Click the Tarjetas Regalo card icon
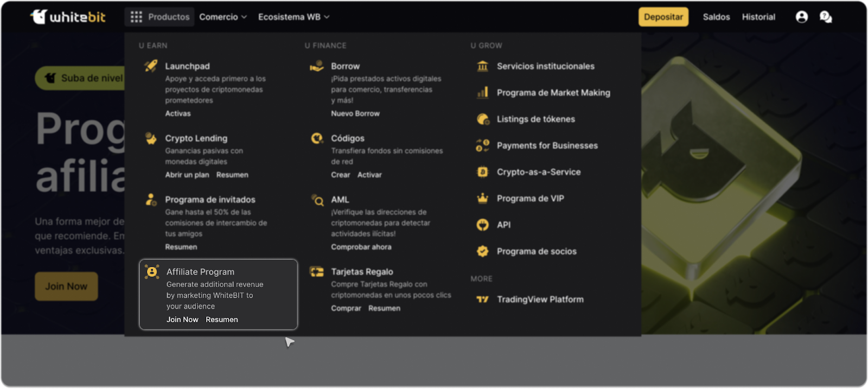This screenshot has height=389, width=868. pyautogui.click(x=317, y=272)
